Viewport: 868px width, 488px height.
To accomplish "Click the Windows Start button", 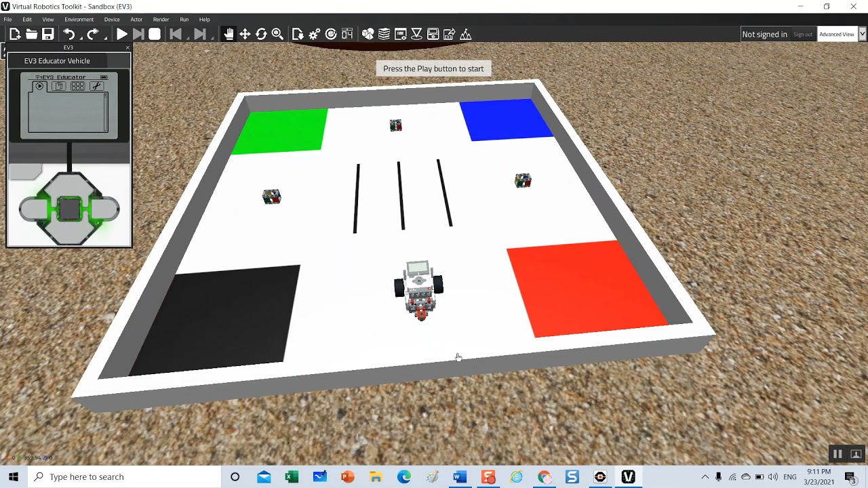I will pyautogui.click(x=14, y=476).
